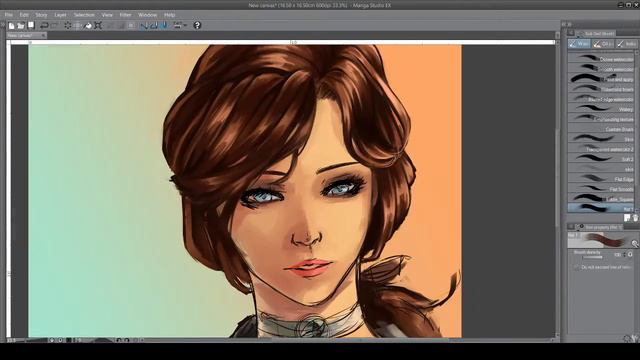Viewport: 640px width, 360px height.
Task: Open the View menu
Action: click(107, 15)
